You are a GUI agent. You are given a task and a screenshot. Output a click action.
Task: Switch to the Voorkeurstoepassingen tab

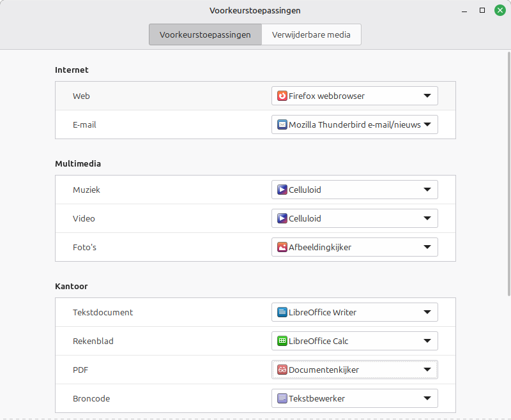point(205,34)
